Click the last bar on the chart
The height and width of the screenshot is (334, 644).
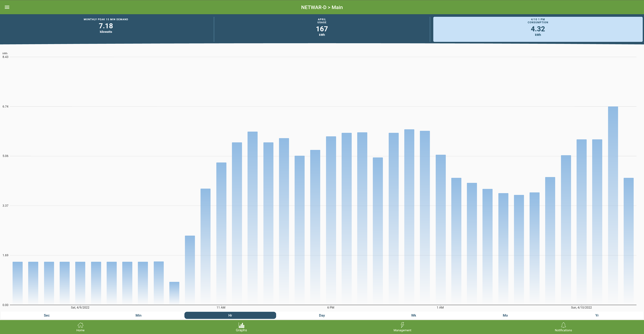[x=629, y=241]
